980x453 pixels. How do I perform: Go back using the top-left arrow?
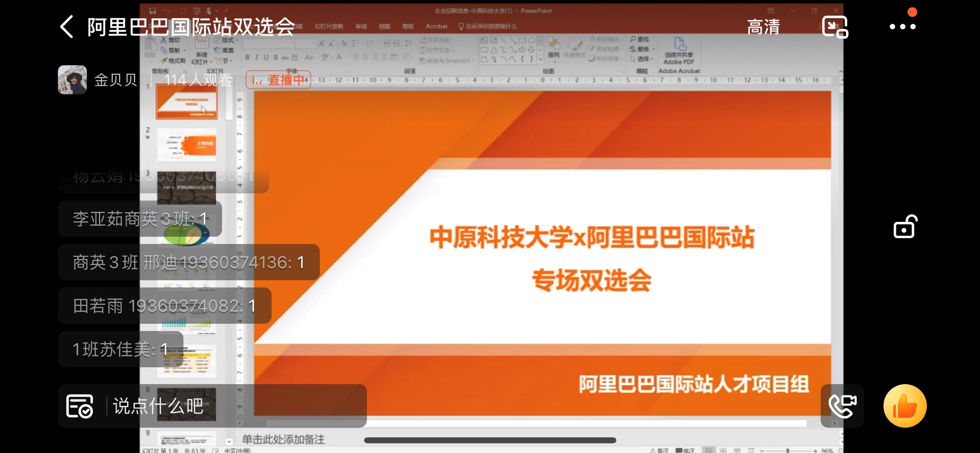click(67, 27)
